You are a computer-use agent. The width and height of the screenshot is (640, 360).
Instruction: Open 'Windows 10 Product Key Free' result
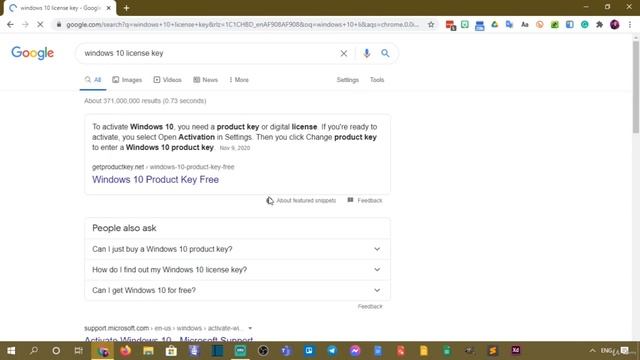pyautogui.click(x=155, y=180)
